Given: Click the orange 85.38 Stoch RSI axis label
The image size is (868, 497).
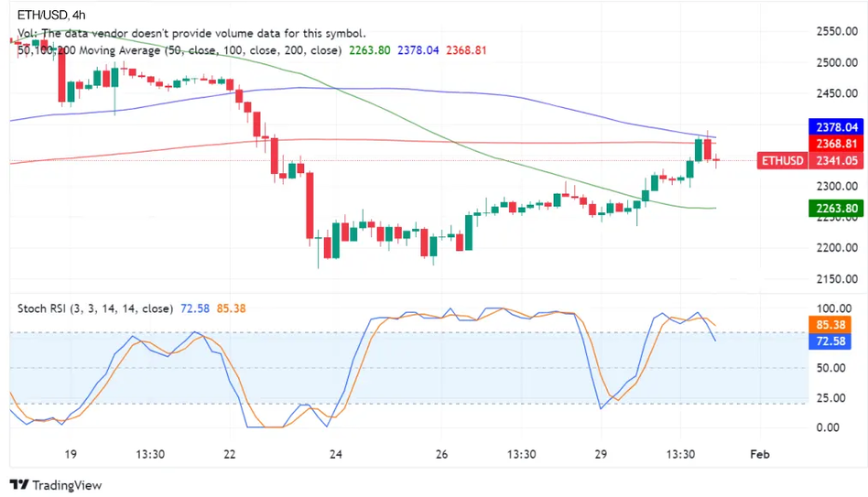Looking at the screenshot, I should click(838, 324).
